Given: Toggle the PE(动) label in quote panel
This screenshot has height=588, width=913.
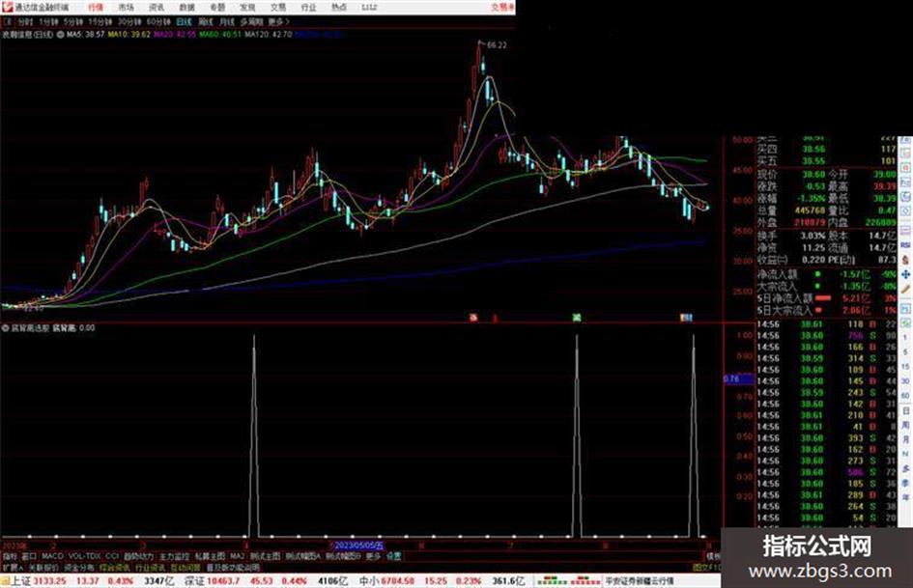Looking at the screenshot, I should pyautogui.click(x=842, y=260).
